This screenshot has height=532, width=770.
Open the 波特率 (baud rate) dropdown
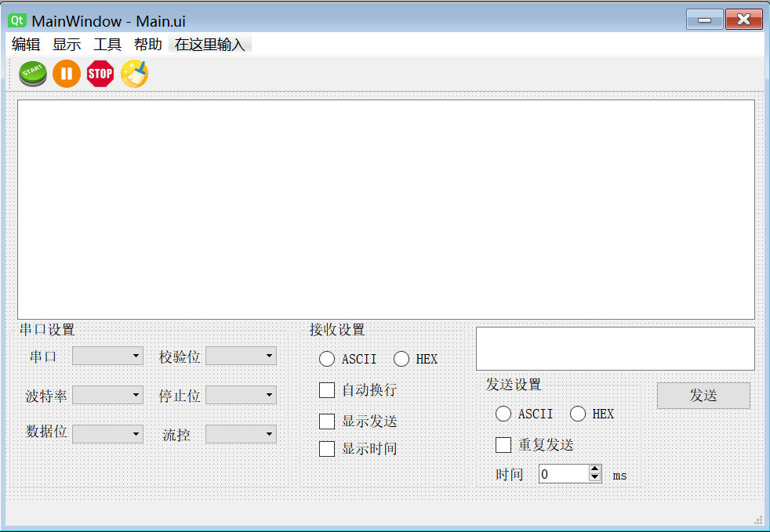point(107,394)
